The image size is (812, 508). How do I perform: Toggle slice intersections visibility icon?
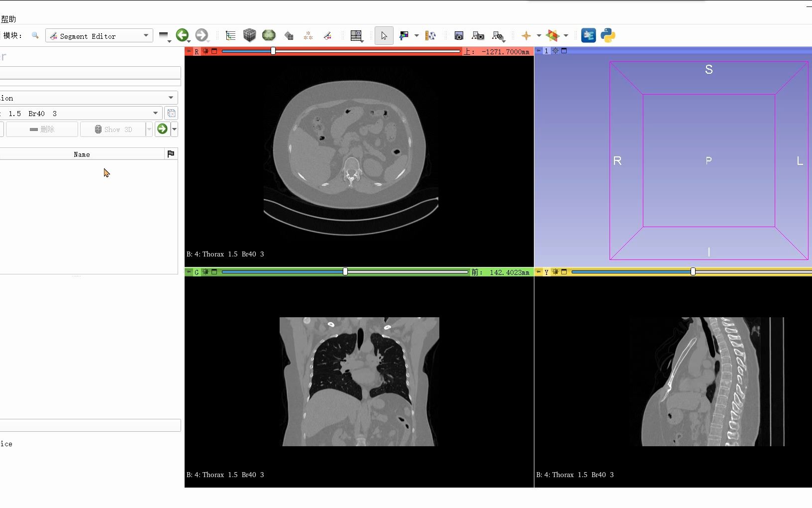coord(553,35)
